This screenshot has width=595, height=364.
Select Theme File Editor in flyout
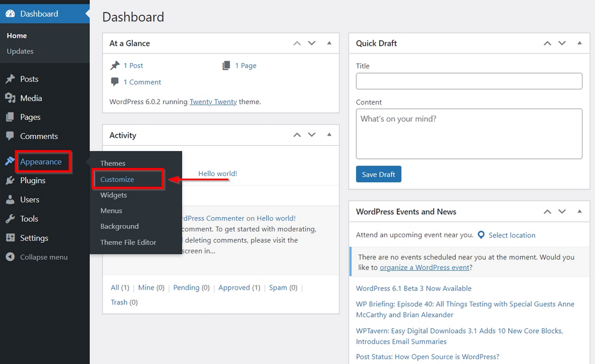(x=129, y=242)
